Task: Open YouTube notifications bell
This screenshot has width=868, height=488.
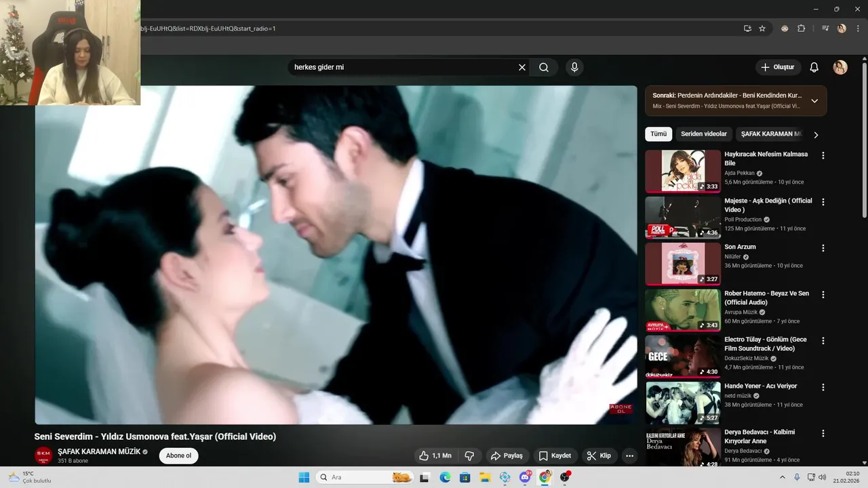Action: pyautogui.click(x=814, y=67)
